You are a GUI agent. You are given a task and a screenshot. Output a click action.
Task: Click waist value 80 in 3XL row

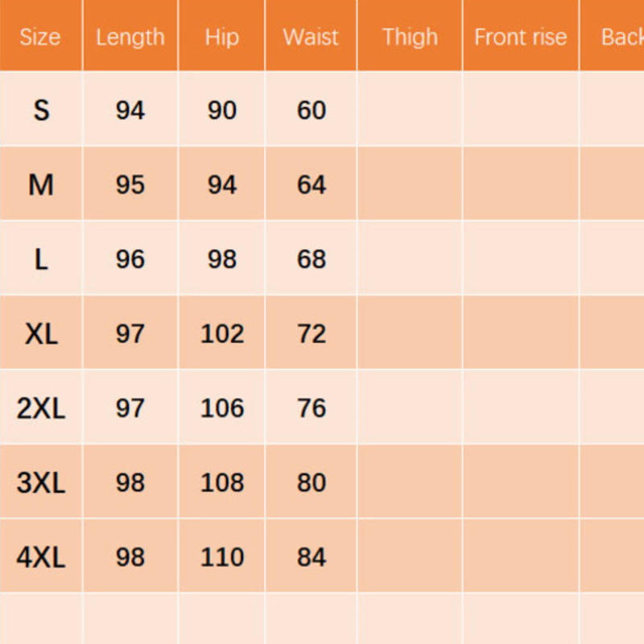(x=312, y=482)
